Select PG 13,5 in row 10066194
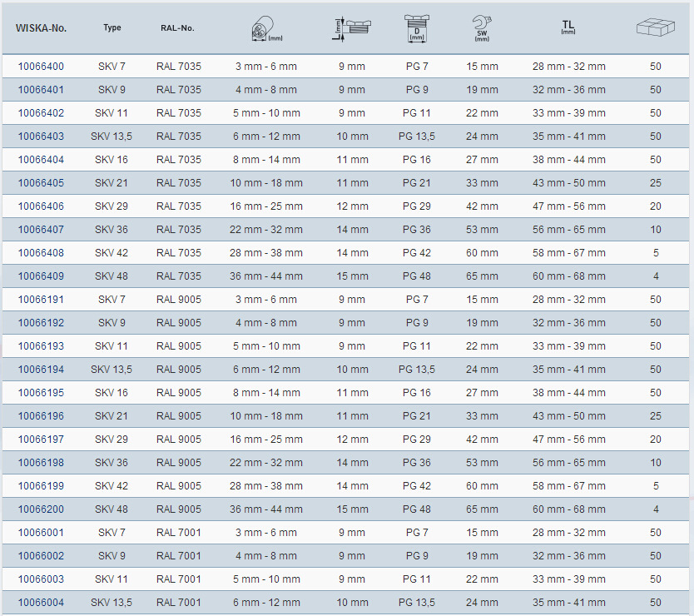This screenshot has width=694, height=616. 417,370
